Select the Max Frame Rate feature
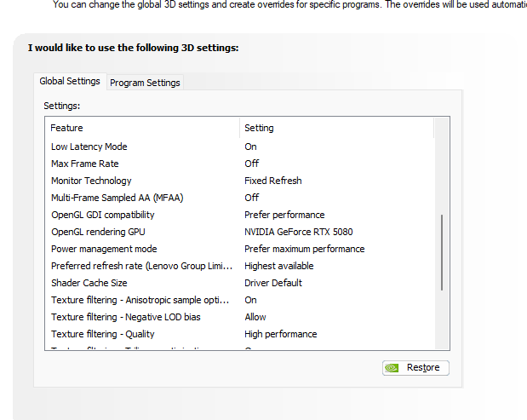527x420 pixels. point(84,164)
